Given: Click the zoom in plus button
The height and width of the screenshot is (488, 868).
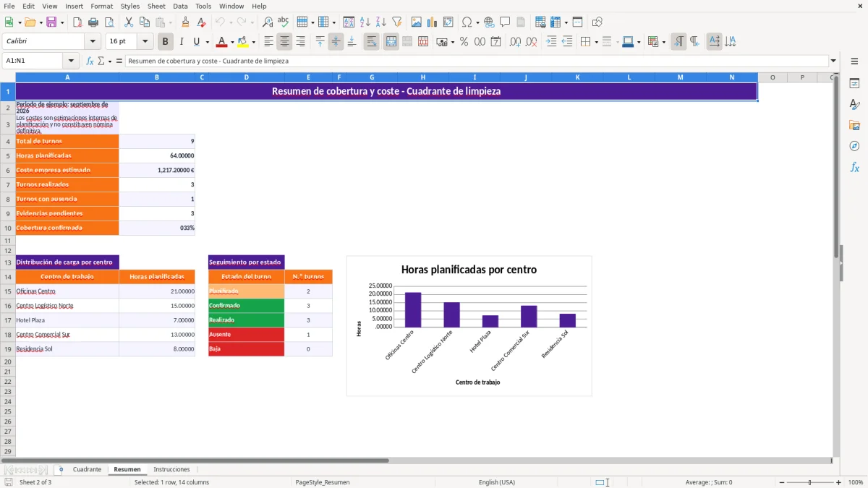Looking at the screenshot, I should [839, 482].
